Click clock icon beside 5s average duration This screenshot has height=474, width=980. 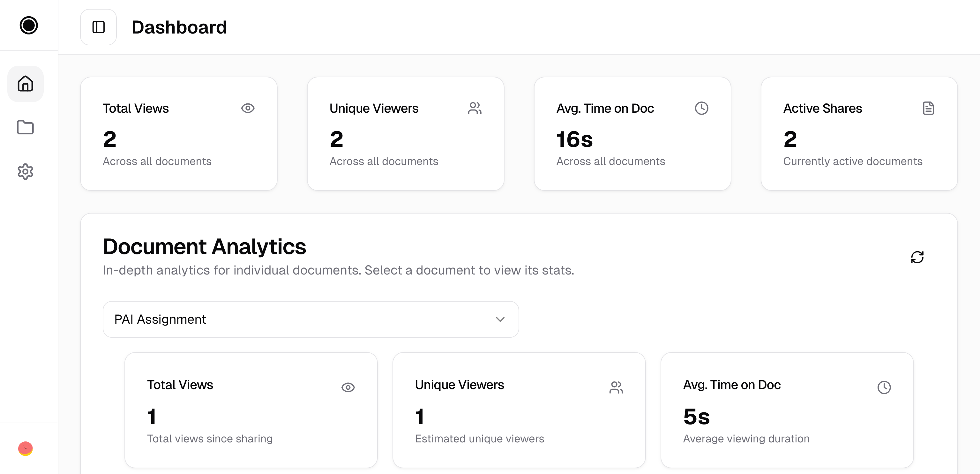pyautogui.click(x=884, y=387)
